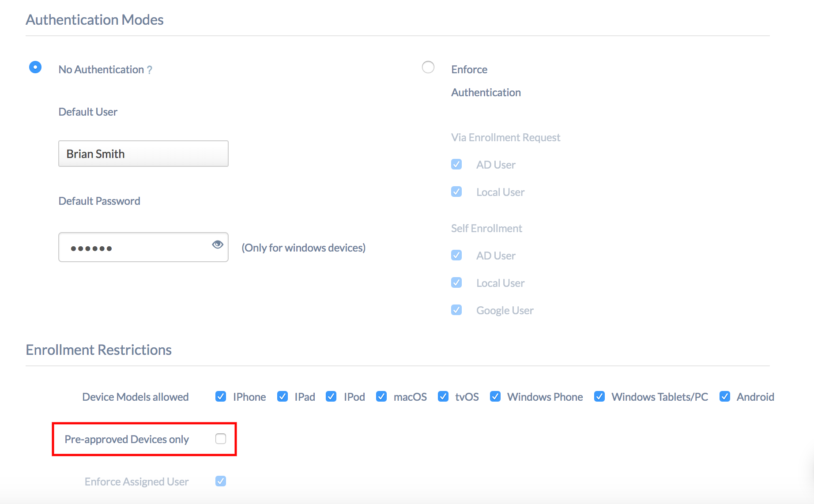Click the Default Password label
Image resolution: width=814 pixels, height=504 pixels.
pos(99,201)
